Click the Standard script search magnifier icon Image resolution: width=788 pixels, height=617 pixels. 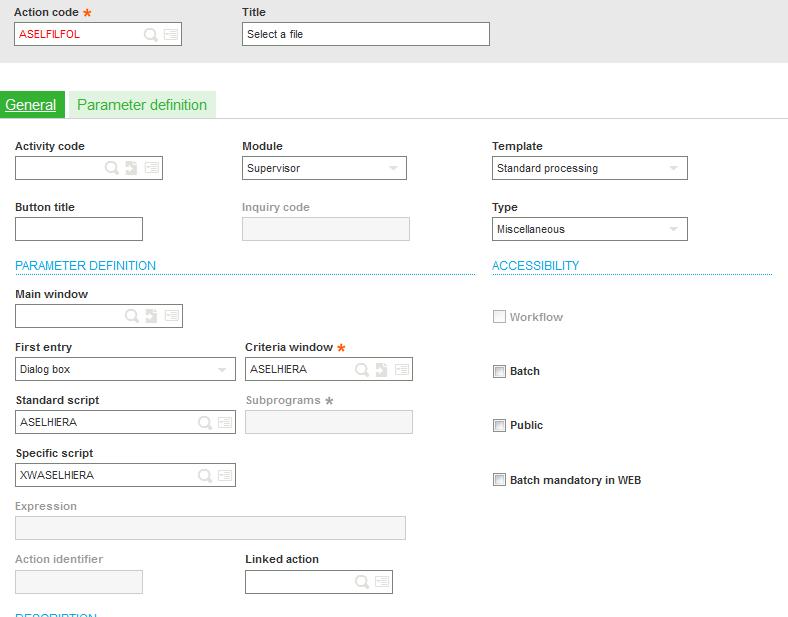point(204,422)
